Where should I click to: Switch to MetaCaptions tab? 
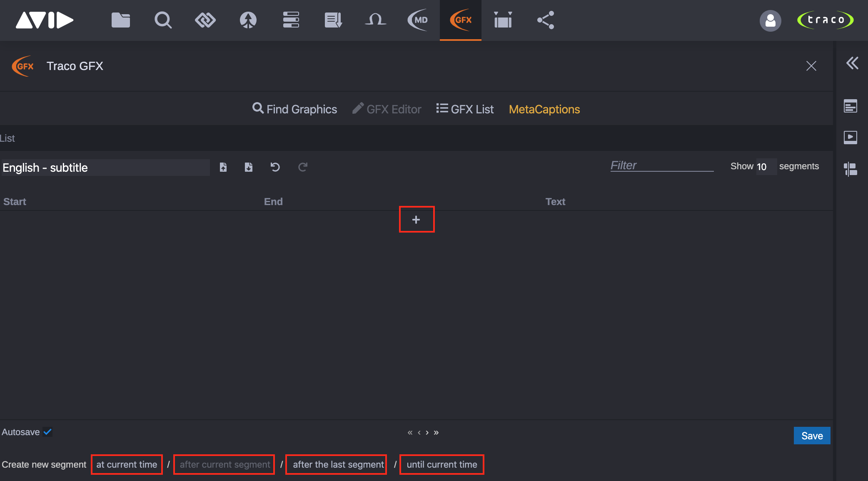pos(544,109)
